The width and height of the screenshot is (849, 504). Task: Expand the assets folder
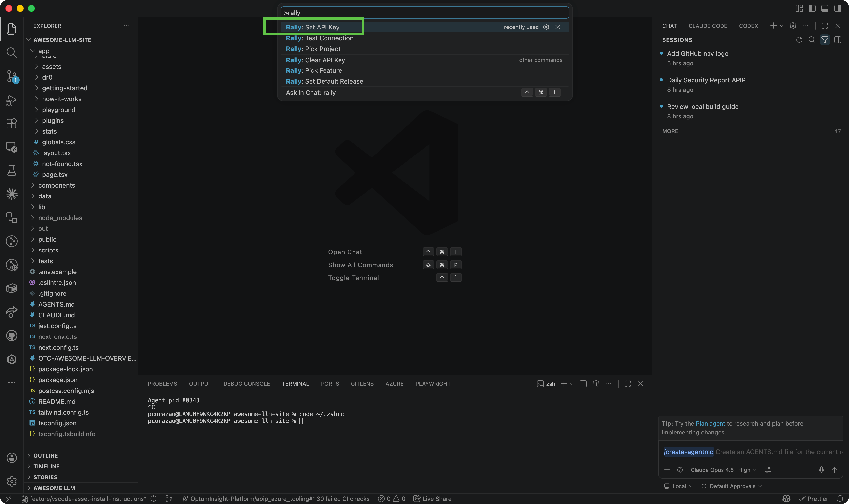click(x=52, y=67)
